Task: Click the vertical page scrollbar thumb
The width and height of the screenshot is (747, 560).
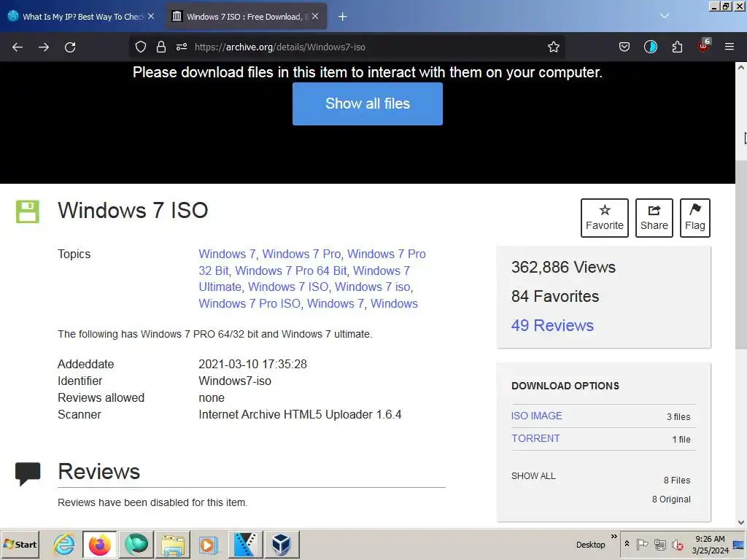Action: (741, 254)
